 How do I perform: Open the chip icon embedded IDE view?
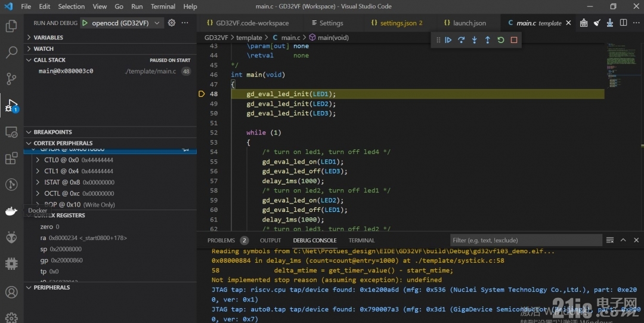point(11,263)
